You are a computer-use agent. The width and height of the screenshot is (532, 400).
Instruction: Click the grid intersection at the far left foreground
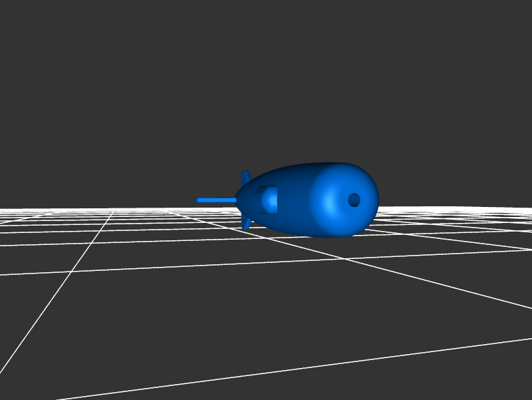(71, 273)
